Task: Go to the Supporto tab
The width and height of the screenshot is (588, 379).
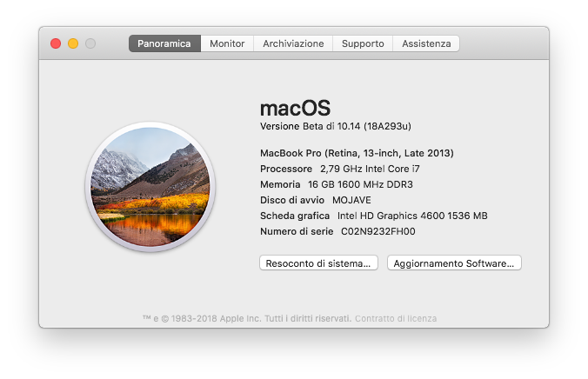Action: coord(363,43)
